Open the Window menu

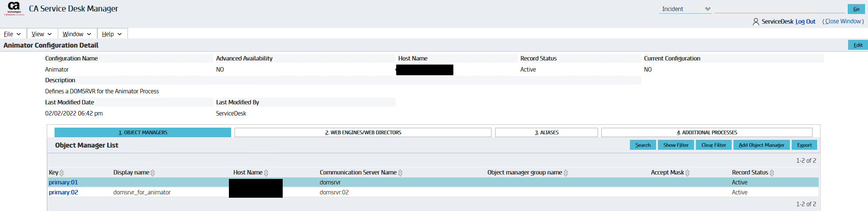(x=77, y=34)
